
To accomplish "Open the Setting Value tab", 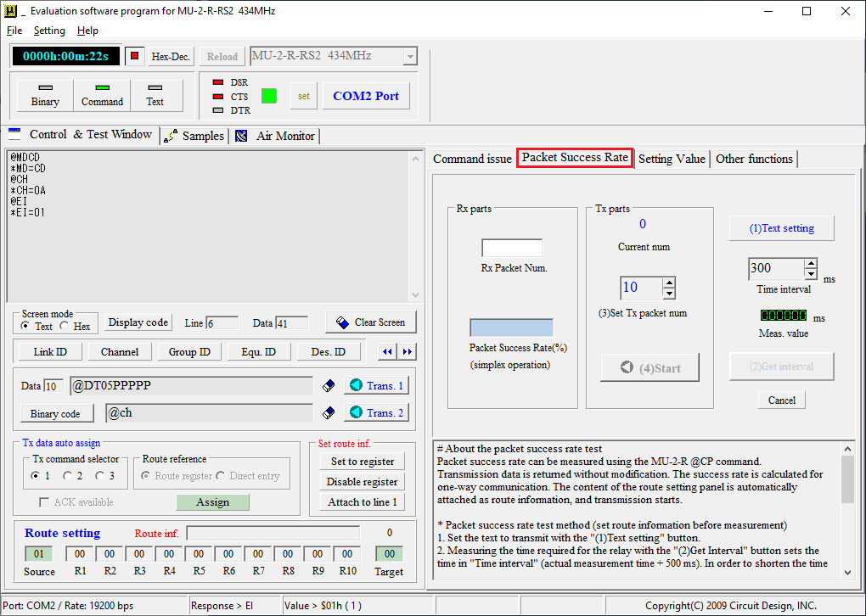I will 672,159.
